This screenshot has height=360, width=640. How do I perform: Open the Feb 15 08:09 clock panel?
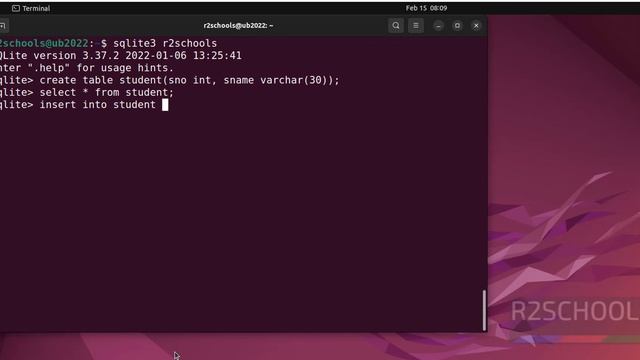click(x=426, y=8)
